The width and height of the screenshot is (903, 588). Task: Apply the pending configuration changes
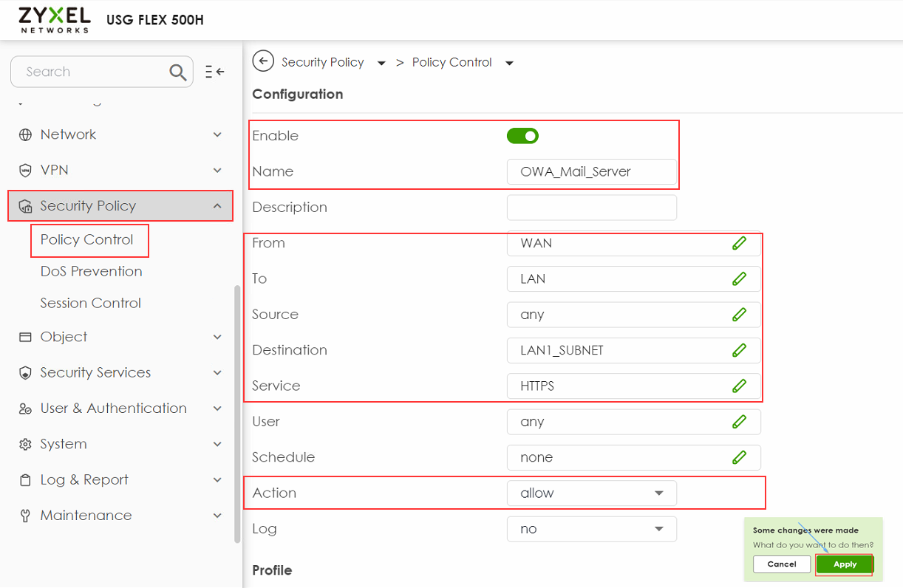[x=844, y=564]
